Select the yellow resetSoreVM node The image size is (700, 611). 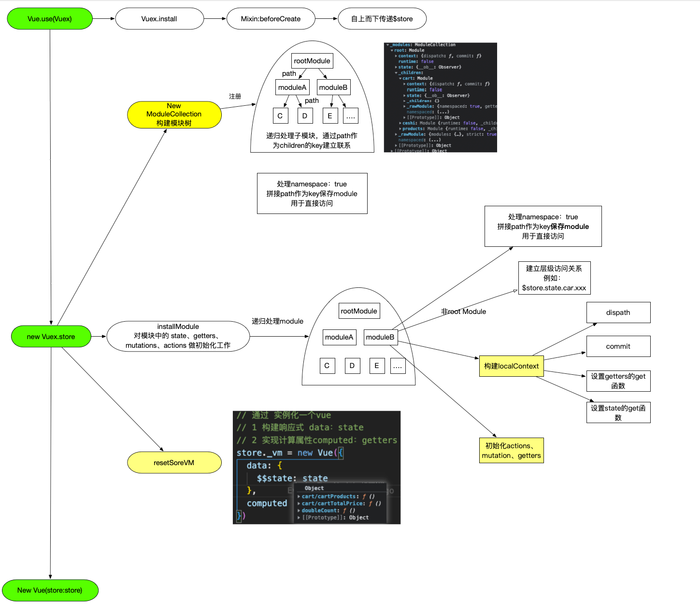coord(174,463)
